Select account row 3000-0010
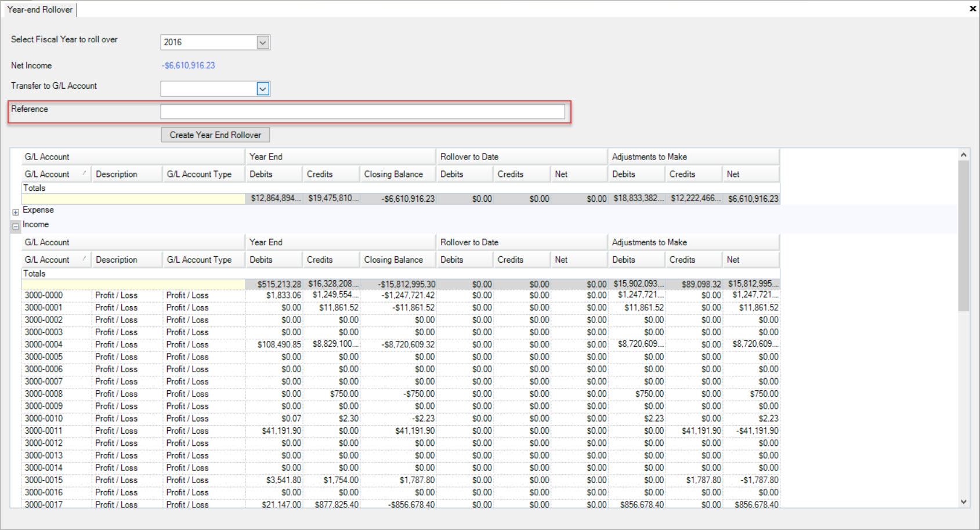Image resolution: width=980 pixels, height=530 pixels. click(401, 419)
